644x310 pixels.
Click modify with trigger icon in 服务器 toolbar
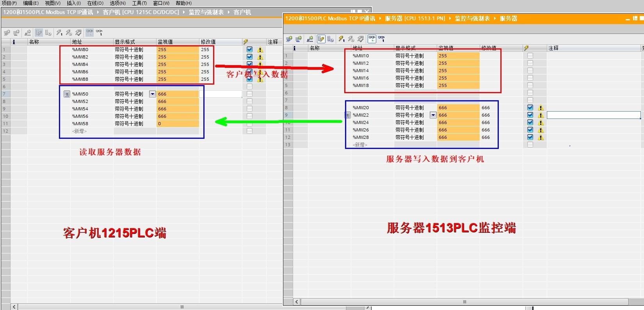351,39
